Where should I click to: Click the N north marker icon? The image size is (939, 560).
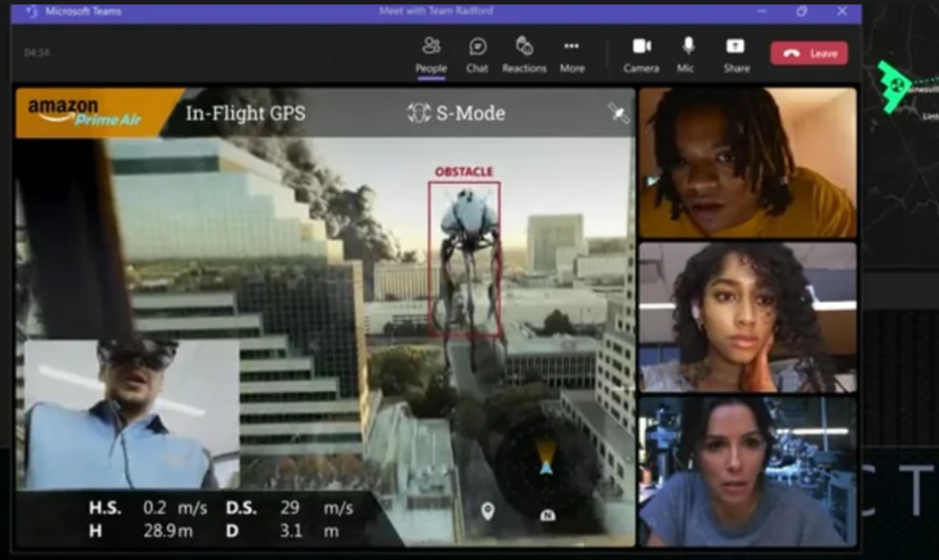pyautogui.click(x=548, y=514)
